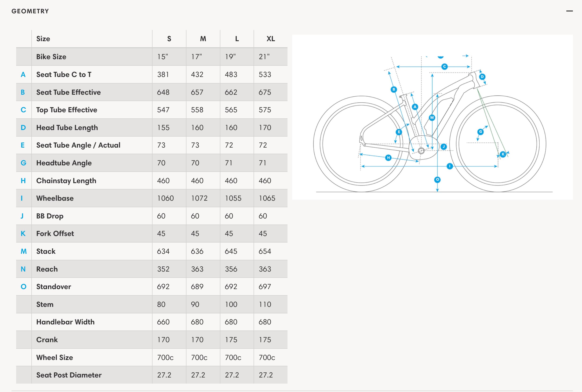
Task: Click the Seat Tube Effective row label
Action: (x=69, y=92)
